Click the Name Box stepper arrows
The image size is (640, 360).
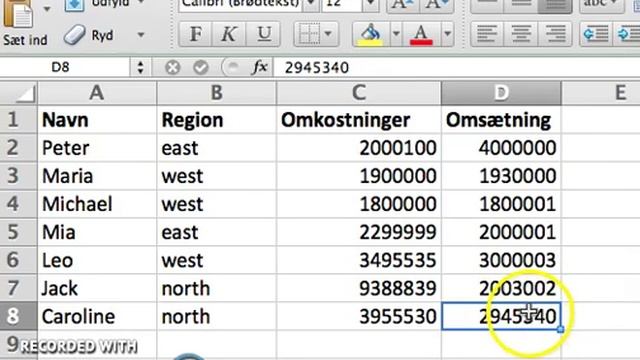coord(140,67)
